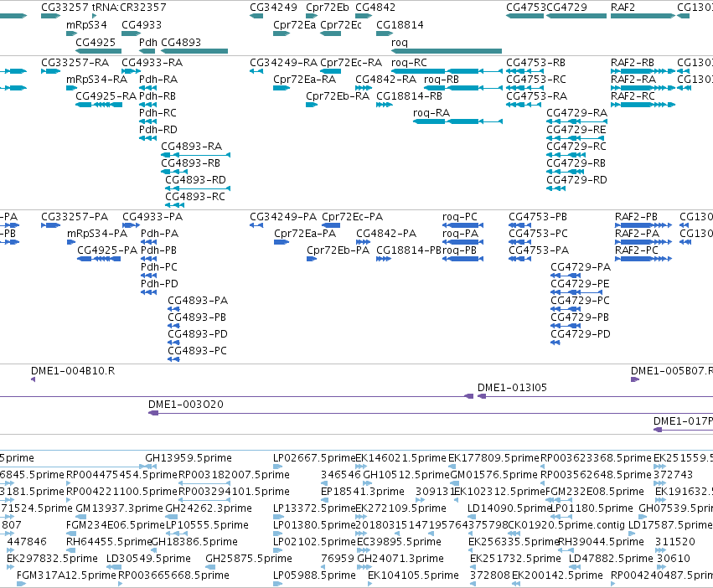
Task: Select the CG34249 gene label
Action: pos(273,8)
